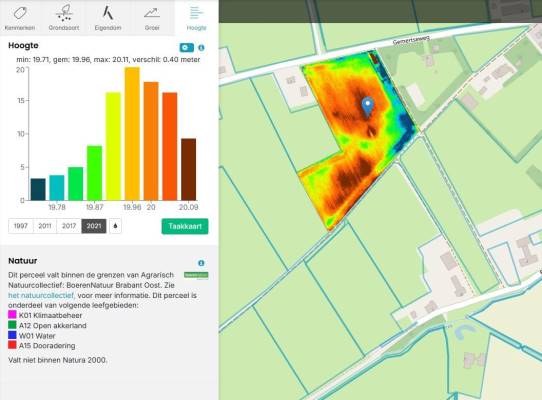Click the info icon in Natuur section

201,263
